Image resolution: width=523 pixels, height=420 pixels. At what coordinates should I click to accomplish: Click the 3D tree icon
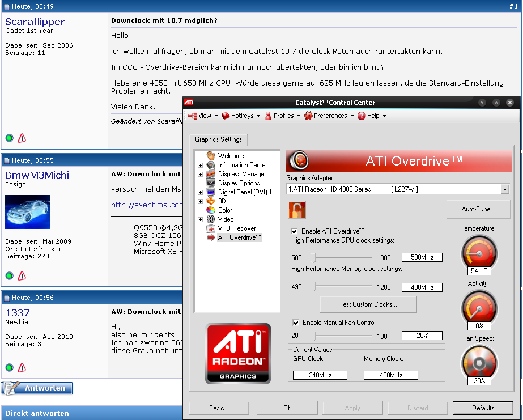(x=211, y=201)
